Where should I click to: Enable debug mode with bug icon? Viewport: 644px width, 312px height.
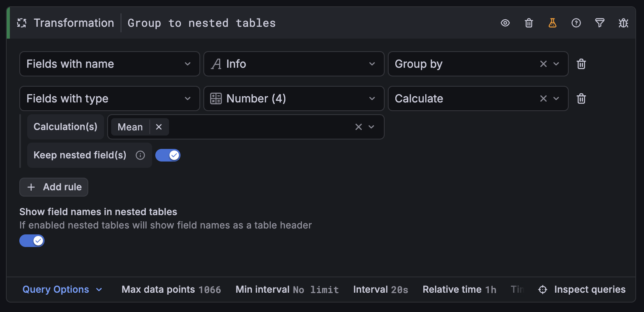pyautogui.click(x=624, y=23)
